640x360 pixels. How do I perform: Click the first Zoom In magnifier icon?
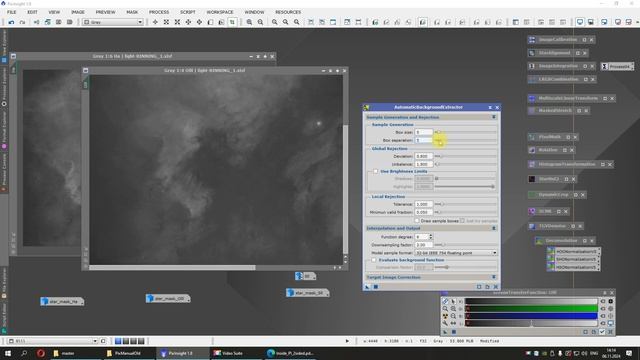pos(249,22)
